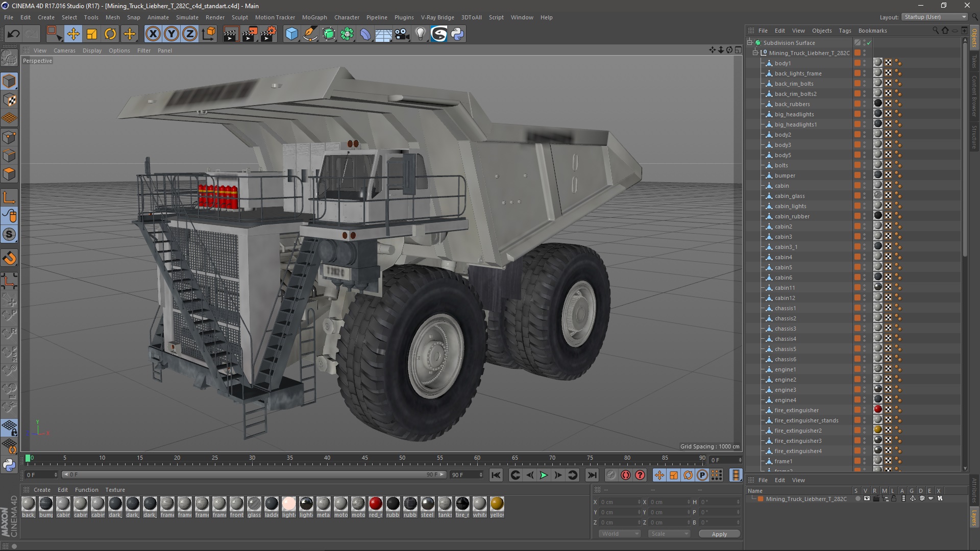The height and width of the screenshot is (551, 980).
Task: Toggle visibility dots of cabin object
Action: [864, 186]
